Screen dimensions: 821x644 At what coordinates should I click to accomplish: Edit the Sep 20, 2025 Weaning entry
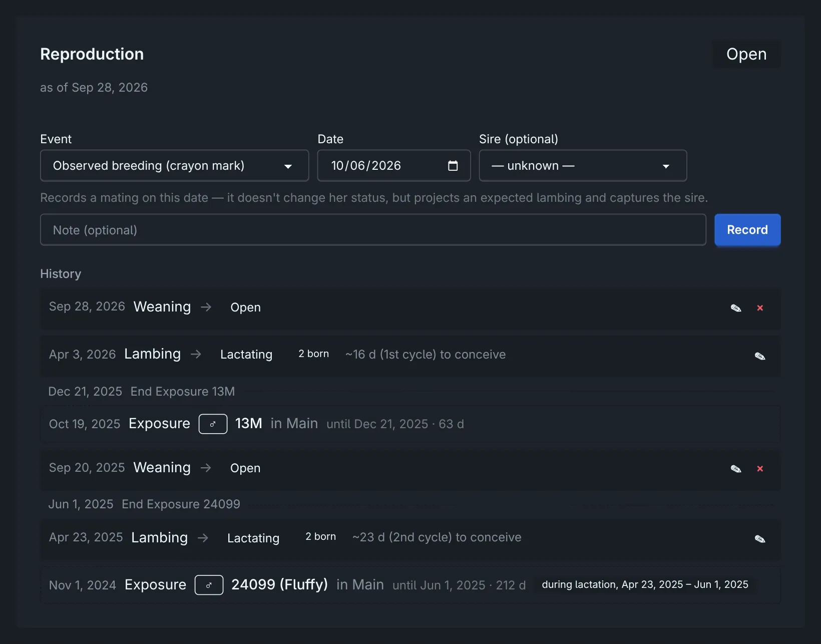tap(736, 469)
